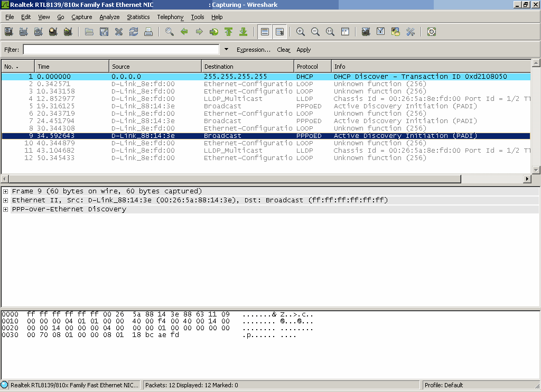Clear the display filter
Screen dimensions: 541x392
coord(284,50)
